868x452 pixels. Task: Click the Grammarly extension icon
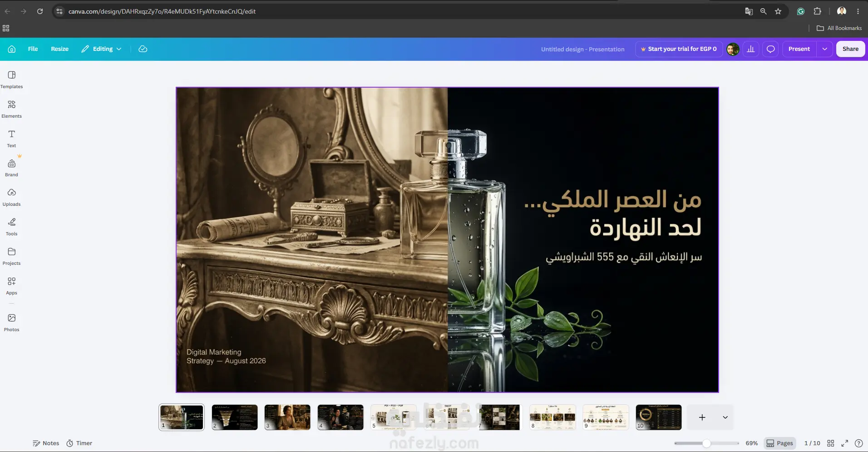pos(801,11)
